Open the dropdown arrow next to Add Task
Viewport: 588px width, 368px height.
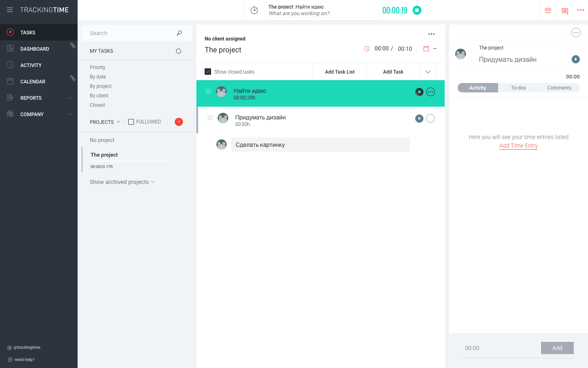[x=428, y=72]
